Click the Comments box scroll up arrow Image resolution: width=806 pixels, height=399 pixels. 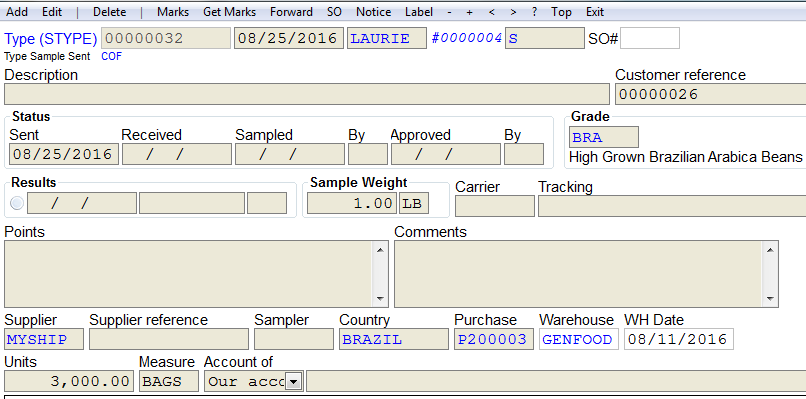point(770,250)
